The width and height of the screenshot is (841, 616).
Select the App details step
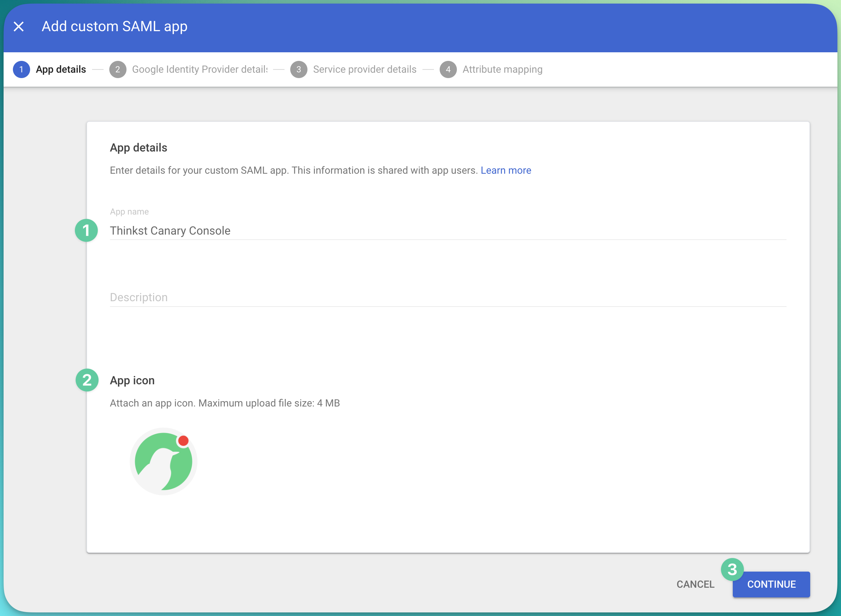coord(49,69)
